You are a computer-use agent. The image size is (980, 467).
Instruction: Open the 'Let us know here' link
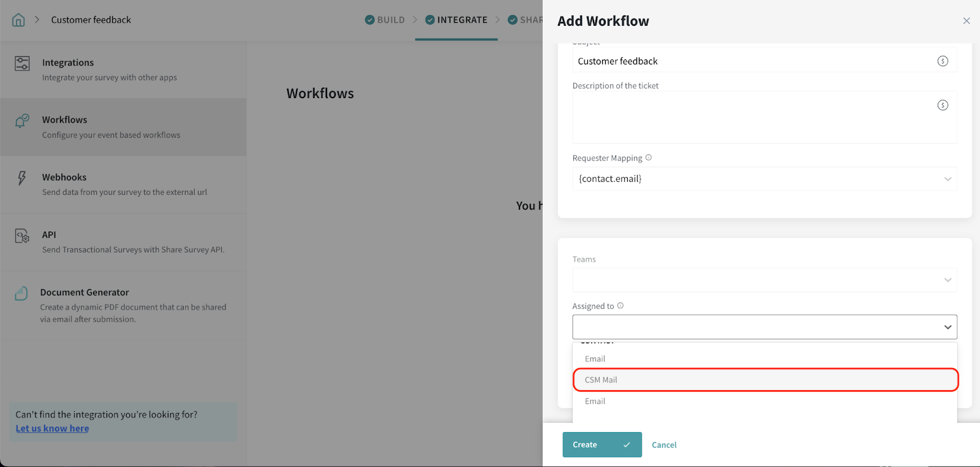click(52, 428)
